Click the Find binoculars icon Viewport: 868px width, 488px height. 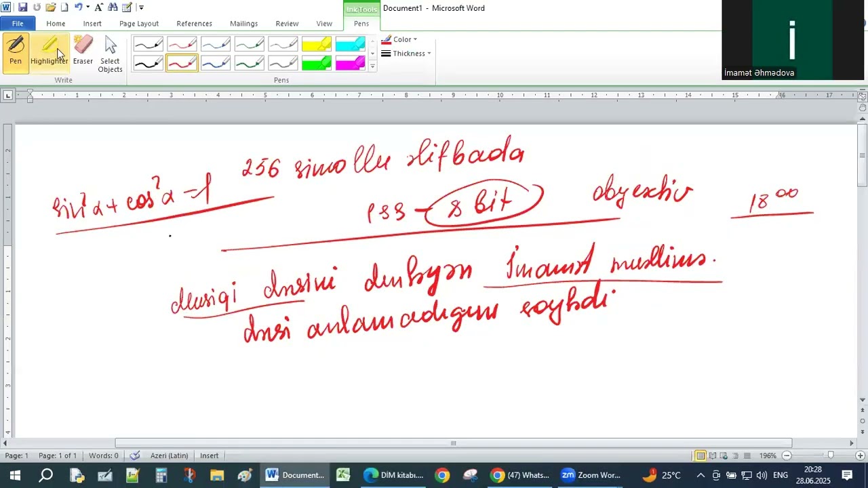[113, 7]
